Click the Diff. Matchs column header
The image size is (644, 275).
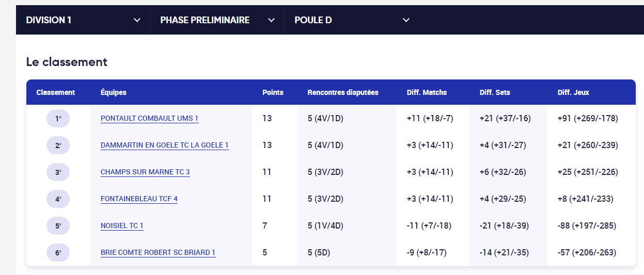427,93
